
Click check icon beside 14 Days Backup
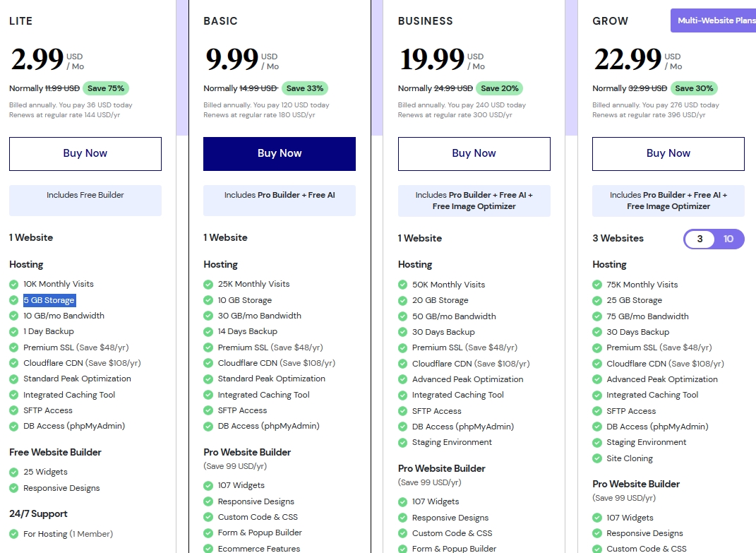click(208, 331)
